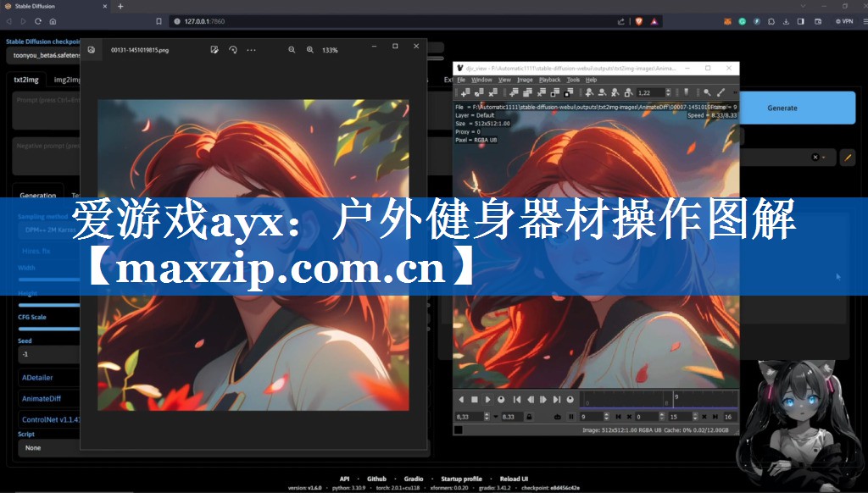Screen dimensions: 868x493
Task: Step forward one frame in djv_view
Action: tap(543, 400)
